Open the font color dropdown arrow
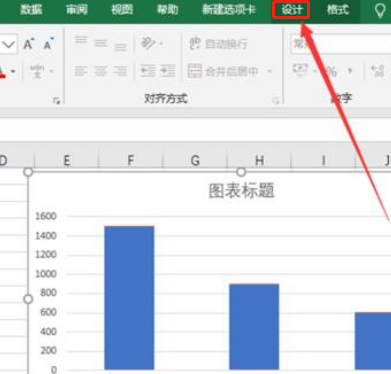This screenshot has height=374, width=391. [x=13, y=71]
